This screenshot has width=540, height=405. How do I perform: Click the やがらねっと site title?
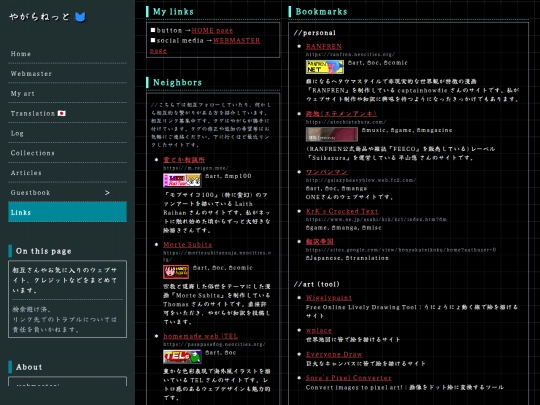(39, 17)
